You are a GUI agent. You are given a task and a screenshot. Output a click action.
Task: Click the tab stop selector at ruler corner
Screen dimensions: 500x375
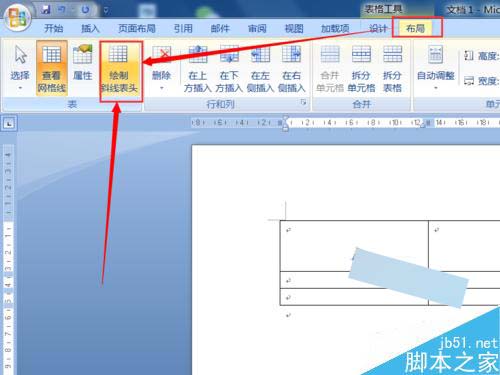coord(9,124)
